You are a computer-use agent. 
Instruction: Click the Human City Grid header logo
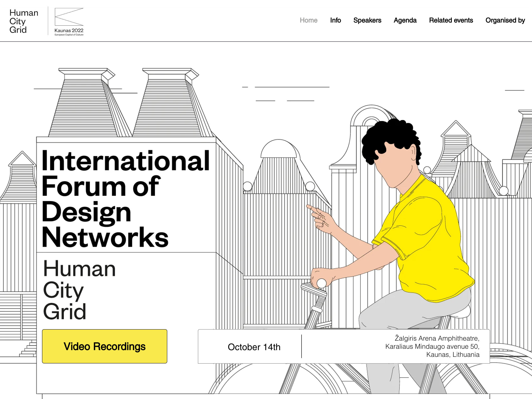pos(24,21)
